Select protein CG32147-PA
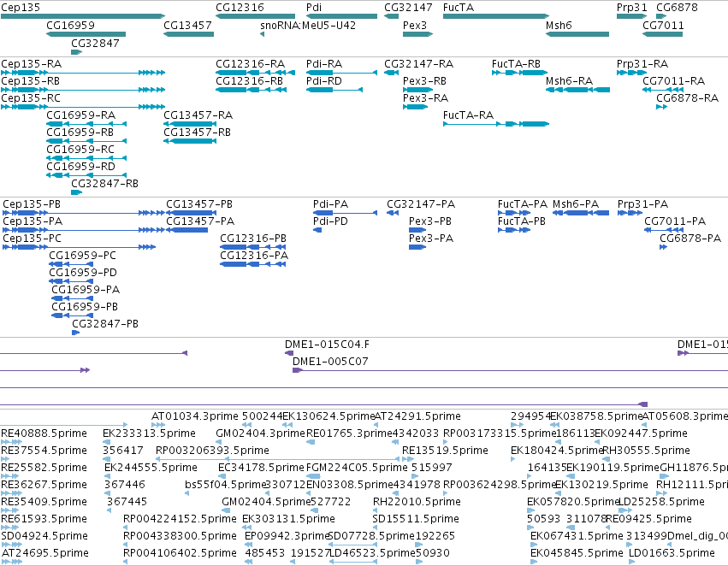728x566 pixels. 421,204
